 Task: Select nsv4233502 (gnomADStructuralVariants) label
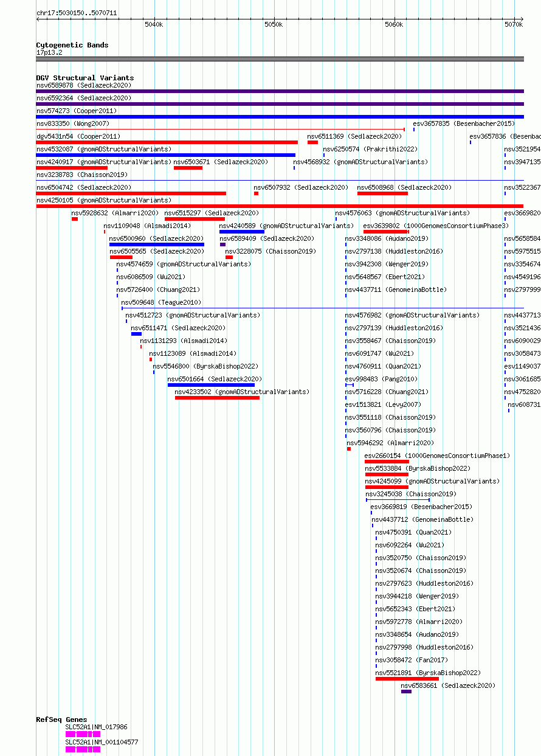pos(242,392)
